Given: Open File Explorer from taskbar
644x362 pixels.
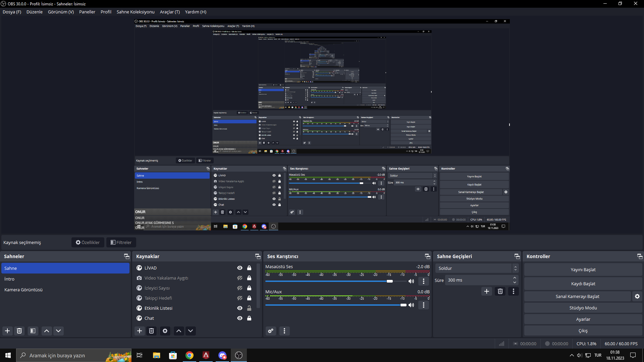Looking at the screenshot, I should (156, 355).
